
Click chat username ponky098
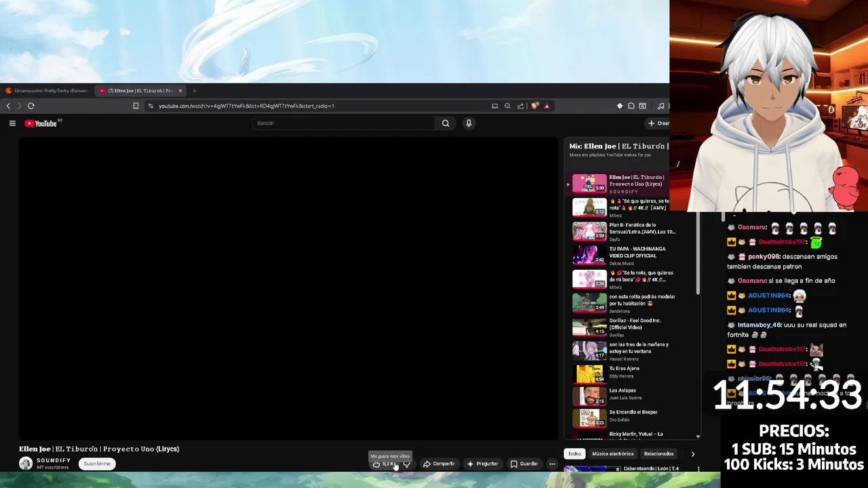point(764,257)
